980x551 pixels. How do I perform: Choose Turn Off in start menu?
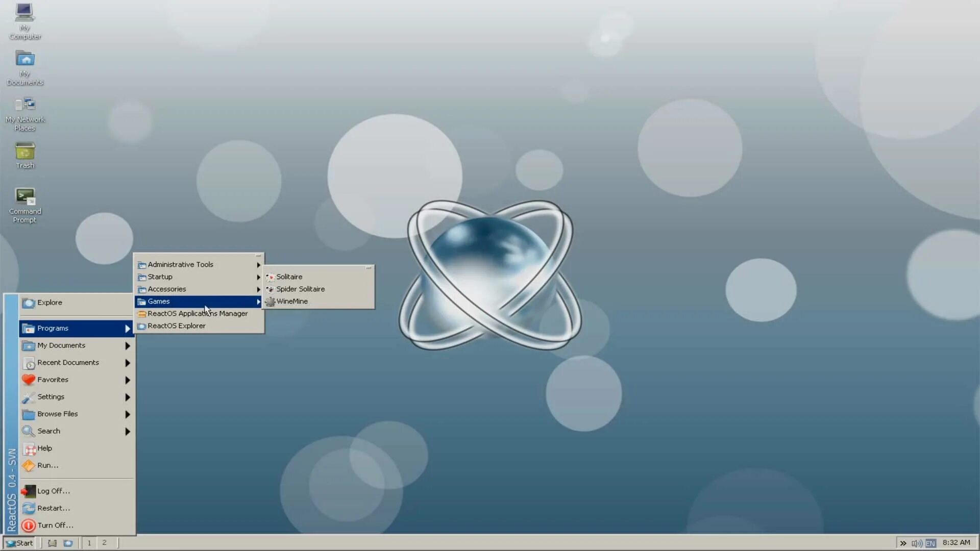click(55, 525)
